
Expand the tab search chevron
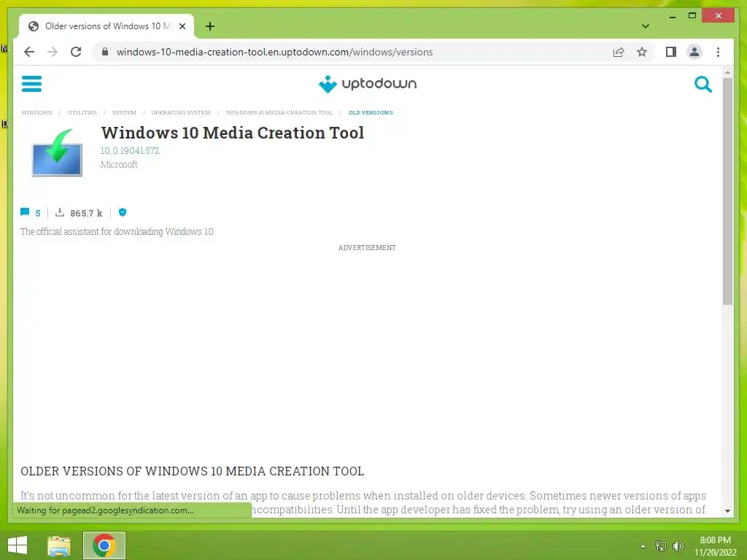(645, 26)
